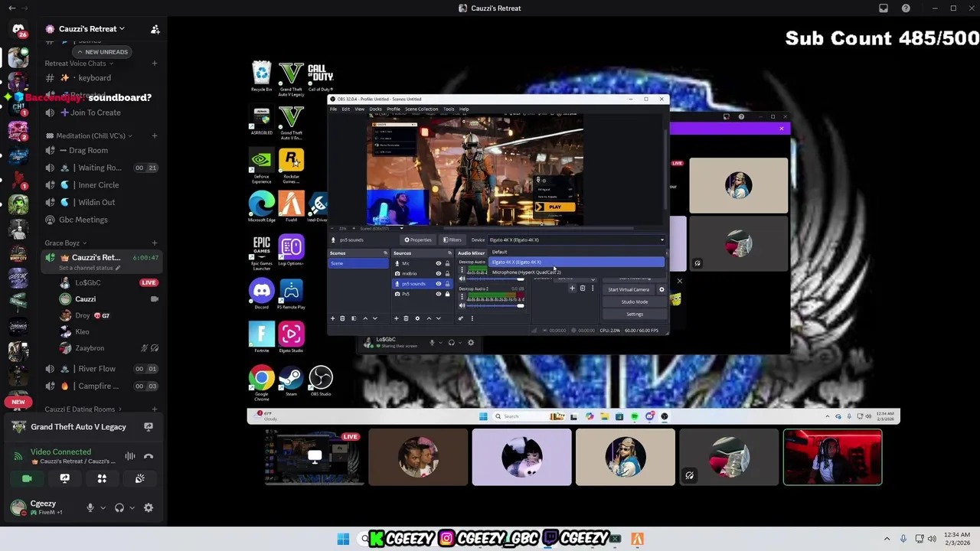Open the Cgeezy user profile panel
980x551 pixels.
click(x=43, y=507)
